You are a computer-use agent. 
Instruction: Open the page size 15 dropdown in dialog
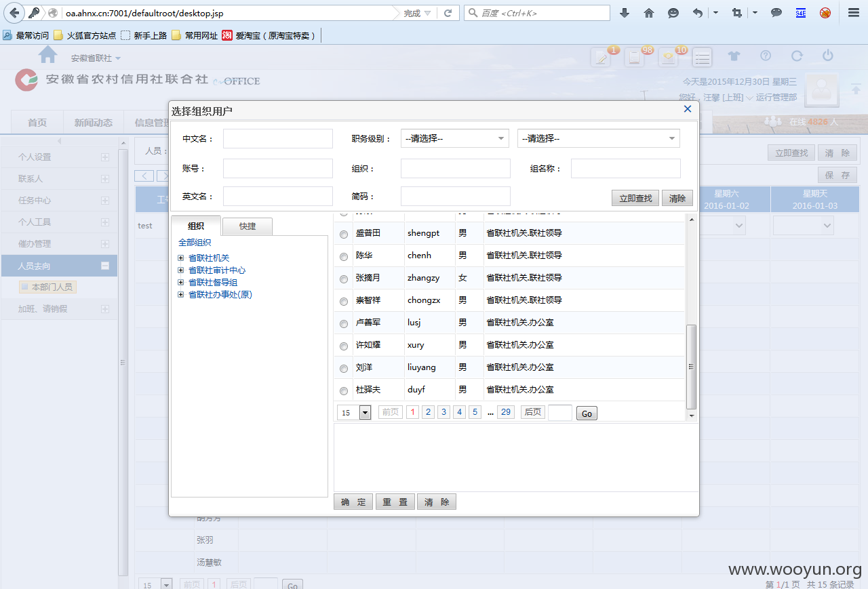tap(354, 412)
